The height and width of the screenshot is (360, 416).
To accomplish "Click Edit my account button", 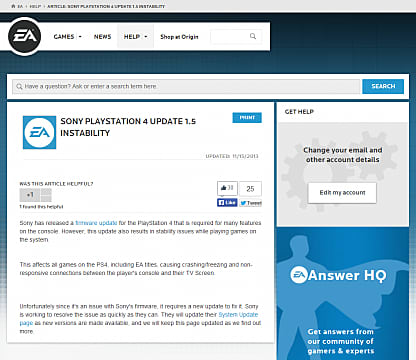I will [342, 193].
